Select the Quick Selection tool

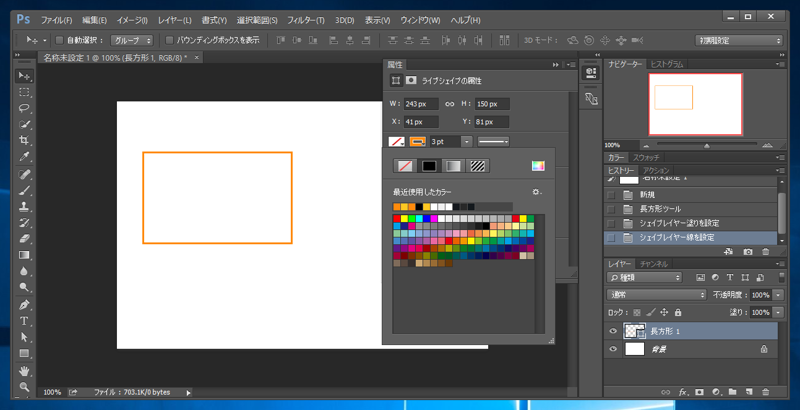click(x=24, y=124)
